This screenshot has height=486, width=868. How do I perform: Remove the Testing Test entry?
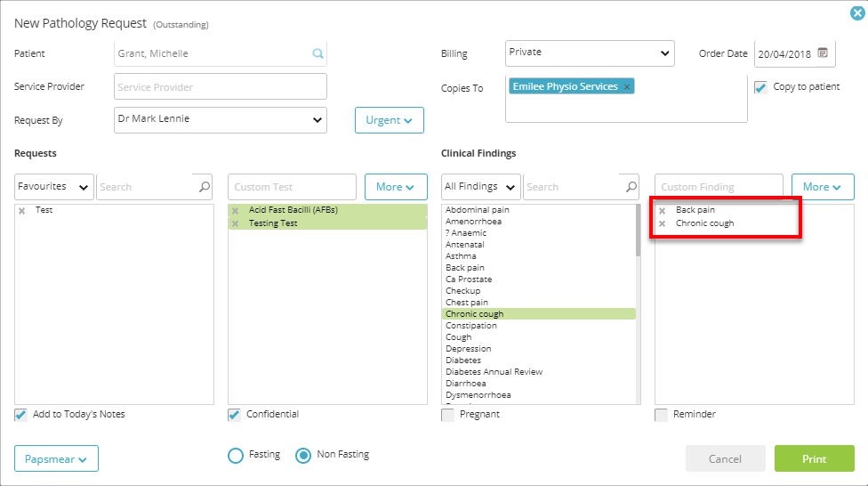click(x=236, y=224)
